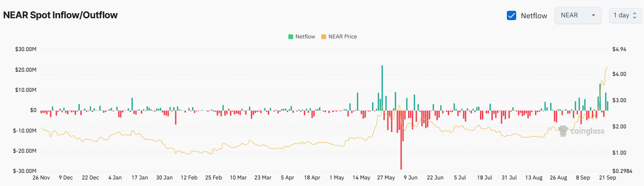This screenshot has width=644, height=186.
Task: Toggle the NEAR Price legend entry
Action: [x=339, y=37]
